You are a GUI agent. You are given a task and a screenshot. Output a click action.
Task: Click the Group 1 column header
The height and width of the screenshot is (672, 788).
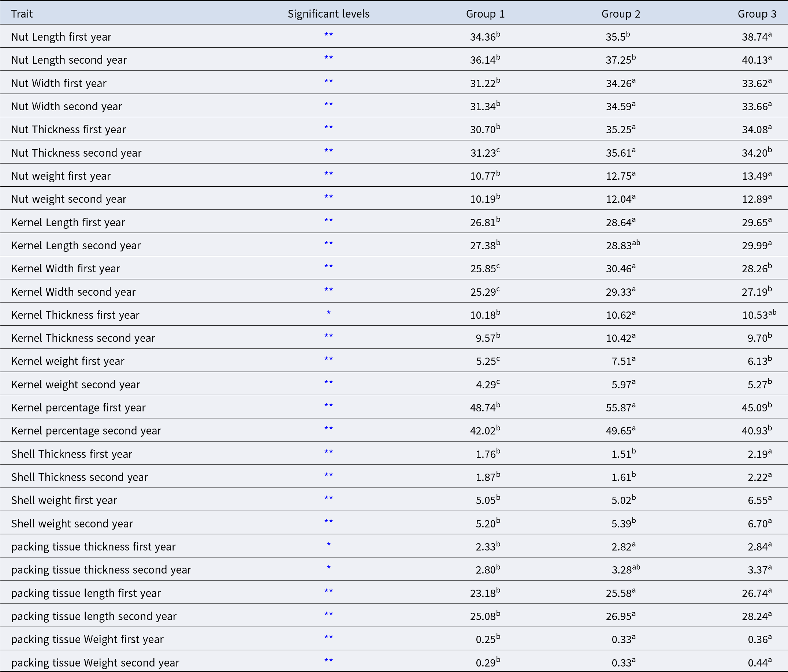[x=485, y=14]
